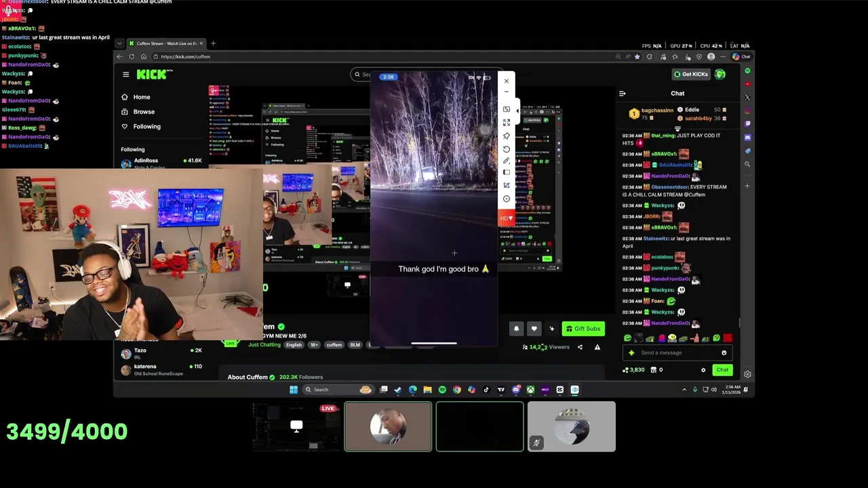Click the Get KICKs button
868x488 pixels.
(690, 74)
